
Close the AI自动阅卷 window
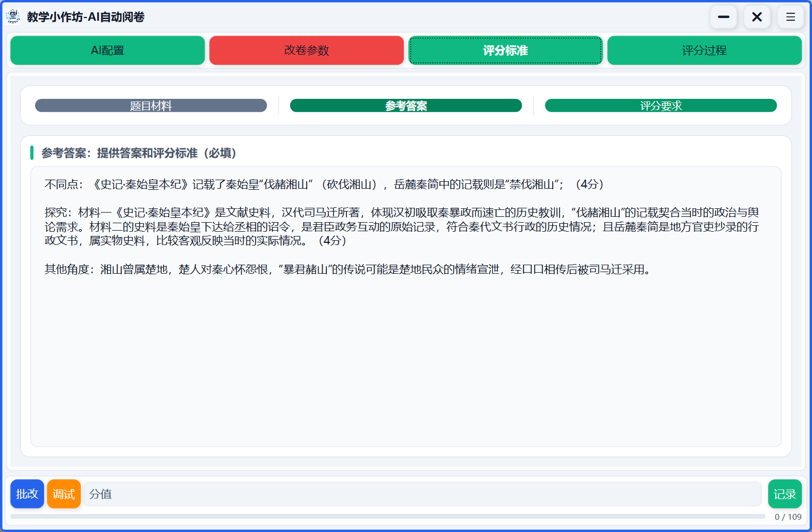(757, 17)
